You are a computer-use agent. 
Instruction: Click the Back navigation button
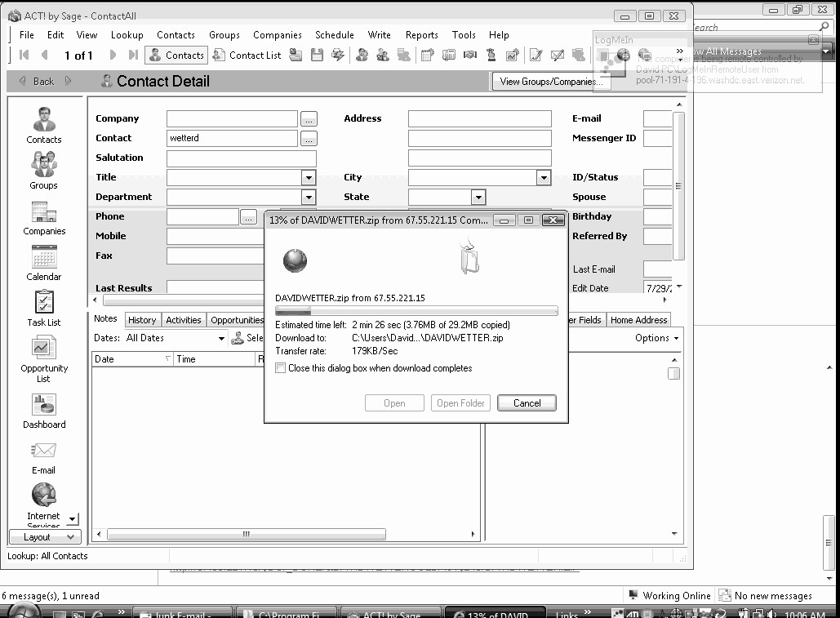pyautogui.click(x=43, y=82)
